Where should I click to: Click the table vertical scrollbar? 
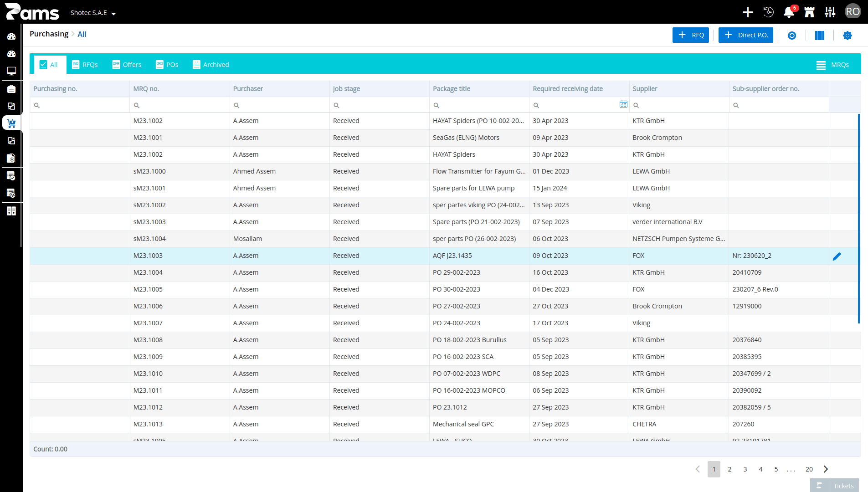click(858, 219)
